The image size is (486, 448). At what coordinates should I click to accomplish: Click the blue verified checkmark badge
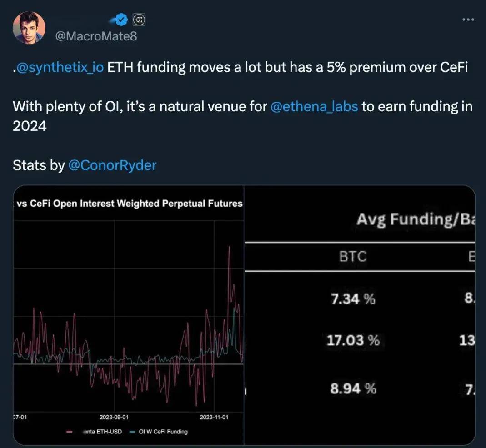121,20
